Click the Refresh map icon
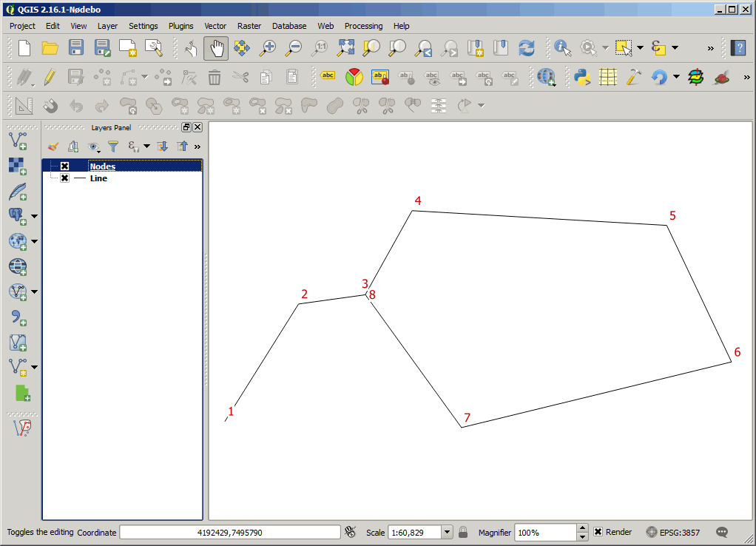 click(x=526, y=48)
